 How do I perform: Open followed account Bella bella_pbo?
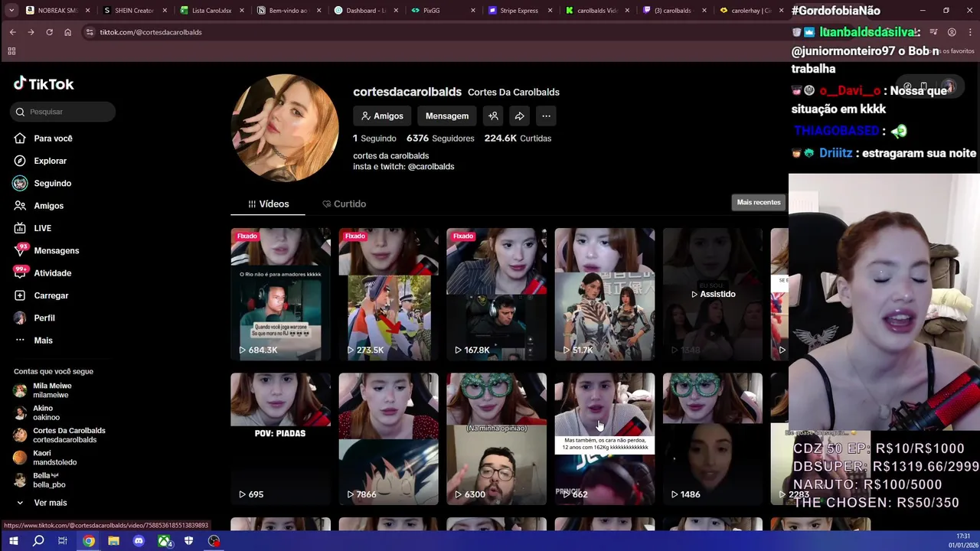[40, 480]
